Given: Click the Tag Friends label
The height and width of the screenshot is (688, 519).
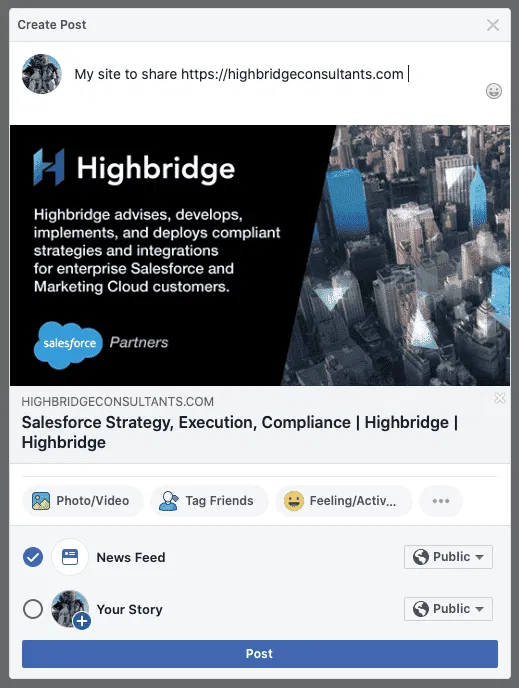Looking at the screenshot, I should pyautogui.click(x=219, y=501).
